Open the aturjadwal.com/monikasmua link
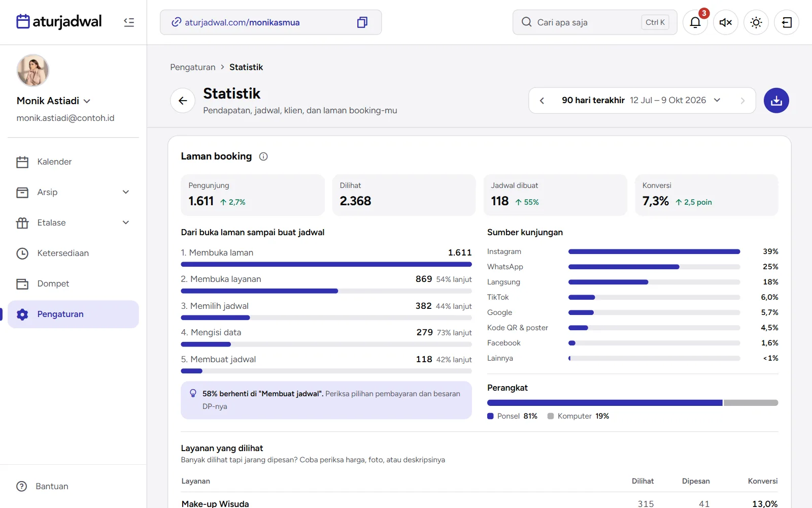The image size is (812, 508). (x=242, y=22)
